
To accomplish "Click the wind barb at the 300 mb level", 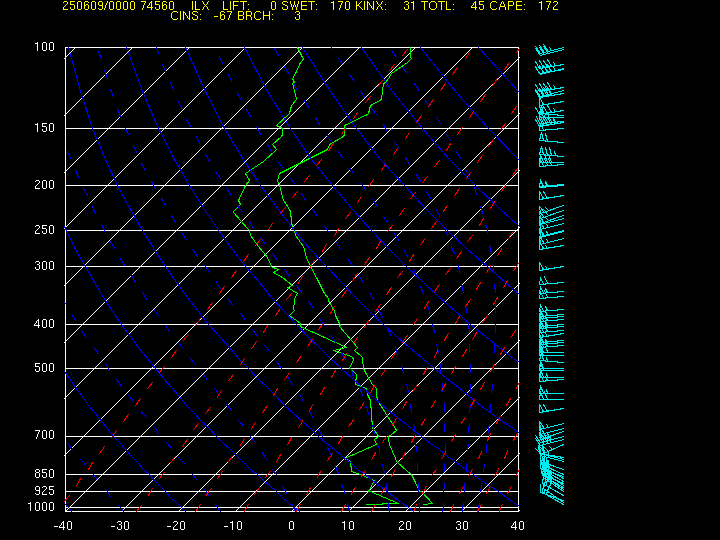I will pos(551,267).
